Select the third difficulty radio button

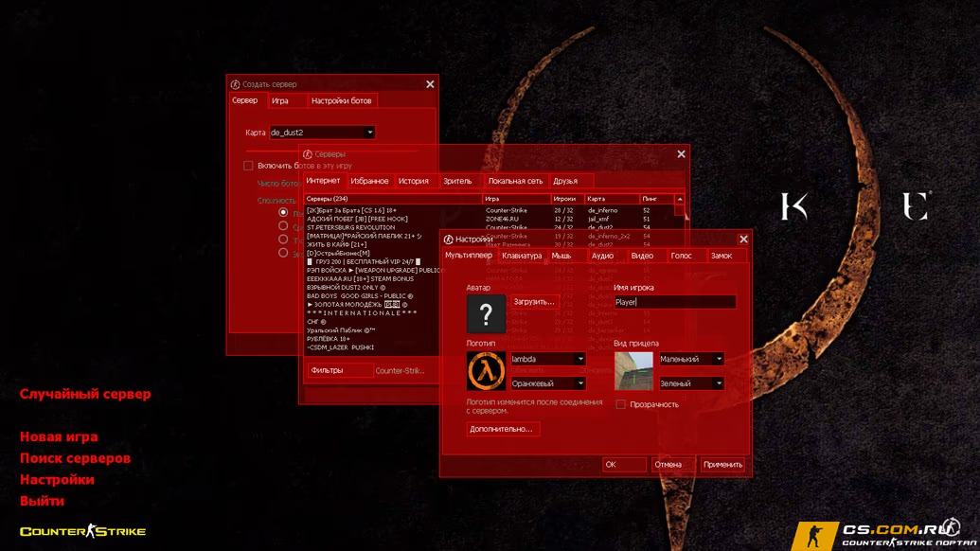coord(283,240)
